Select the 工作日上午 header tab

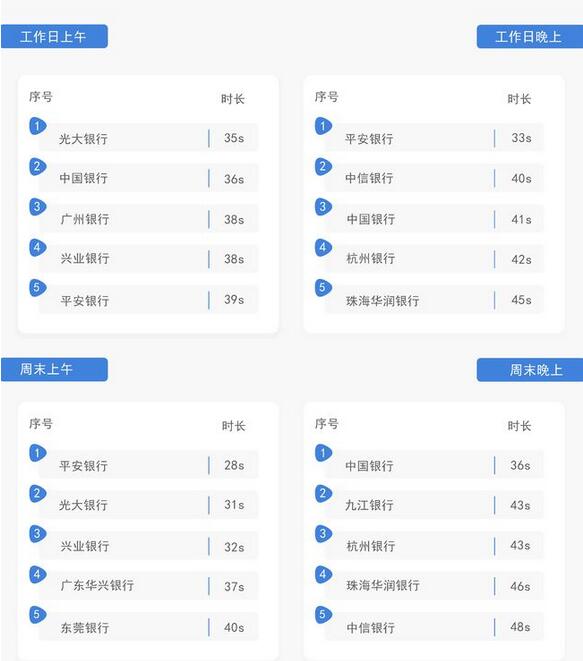[x=54, y=36]
